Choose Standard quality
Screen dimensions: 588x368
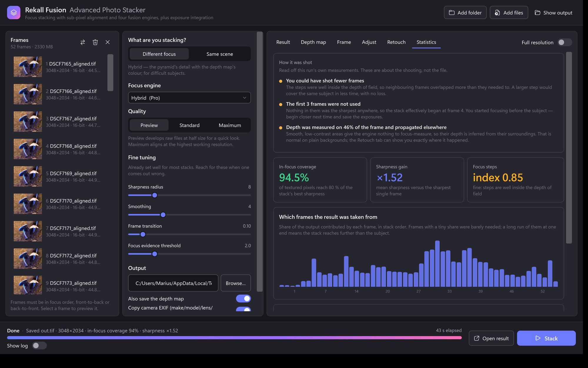click(x=189, y=125)
